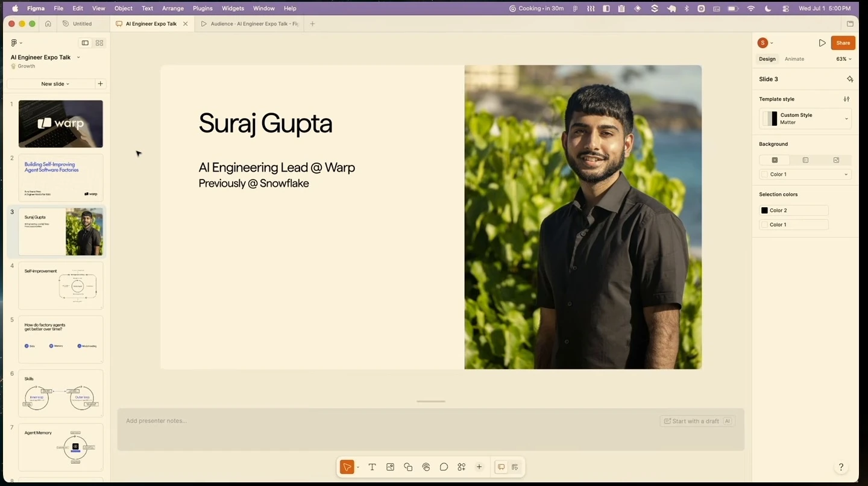Add a new slide with the plus button
868x486 pixels.
pyautogui.click(x=100, y=84)
